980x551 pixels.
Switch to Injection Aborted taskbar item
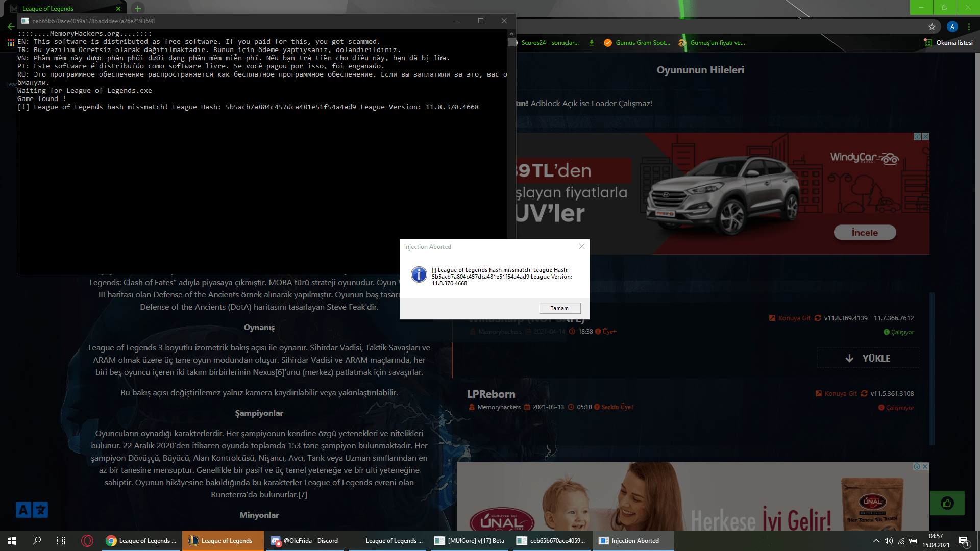click(633, 541)
